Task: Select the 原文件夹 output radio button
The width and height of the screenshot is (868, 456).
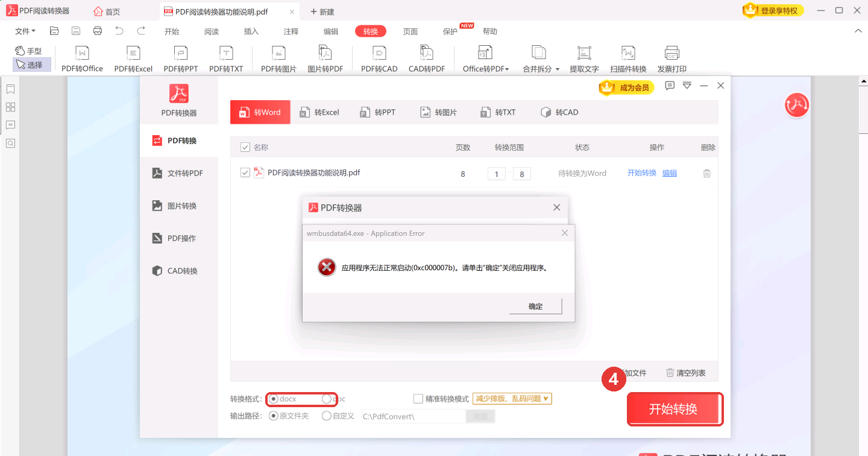Action: point(274,416)
